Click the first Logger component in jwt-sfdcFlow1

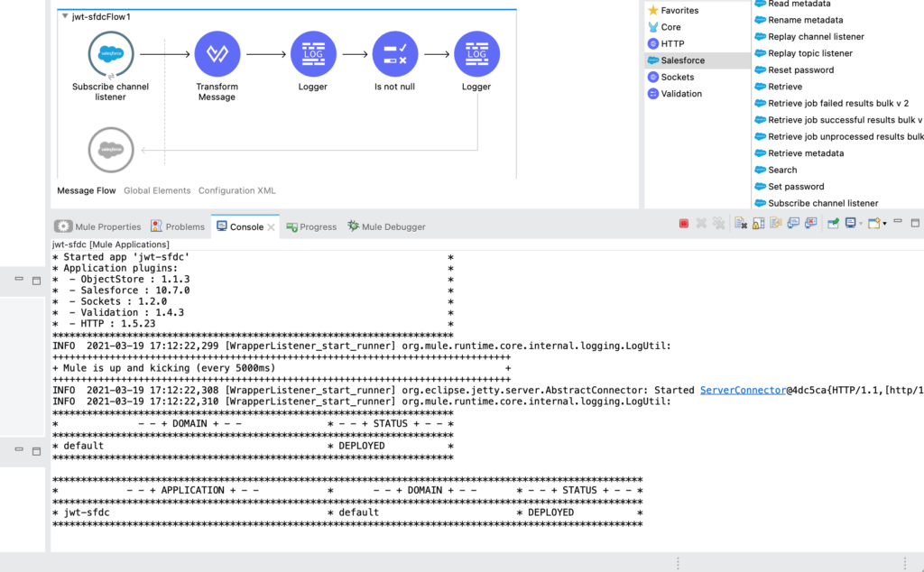point(312,54)
